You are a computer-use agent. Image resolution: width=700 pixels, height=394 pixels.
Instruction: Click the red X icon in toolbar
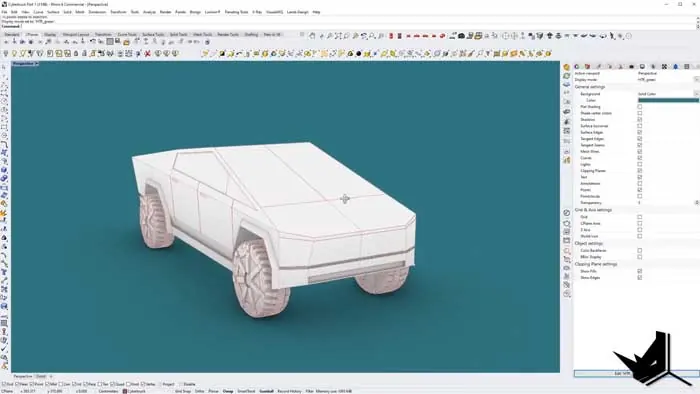pos(148,54)
